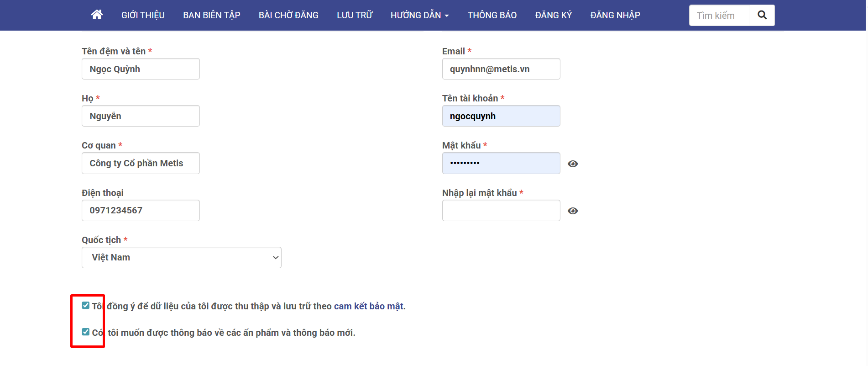This screenshot has width=868, height=366.
Task: Focus the Nhập lại mật khẩu field
Action: click(x=501, y=211)
